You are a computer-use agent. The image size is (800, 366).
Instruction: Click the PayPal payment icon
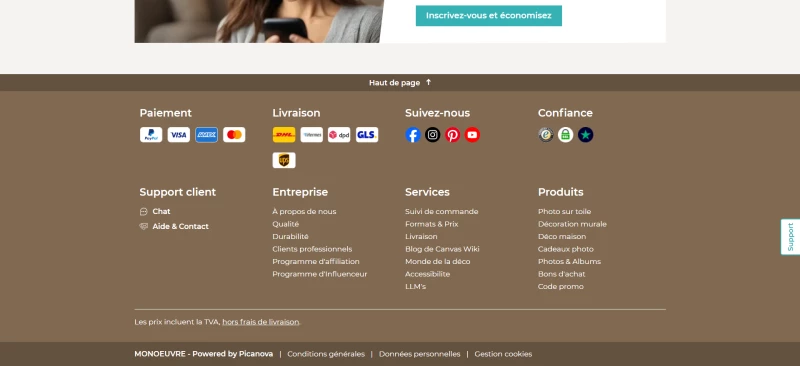[x=151, y=135]
